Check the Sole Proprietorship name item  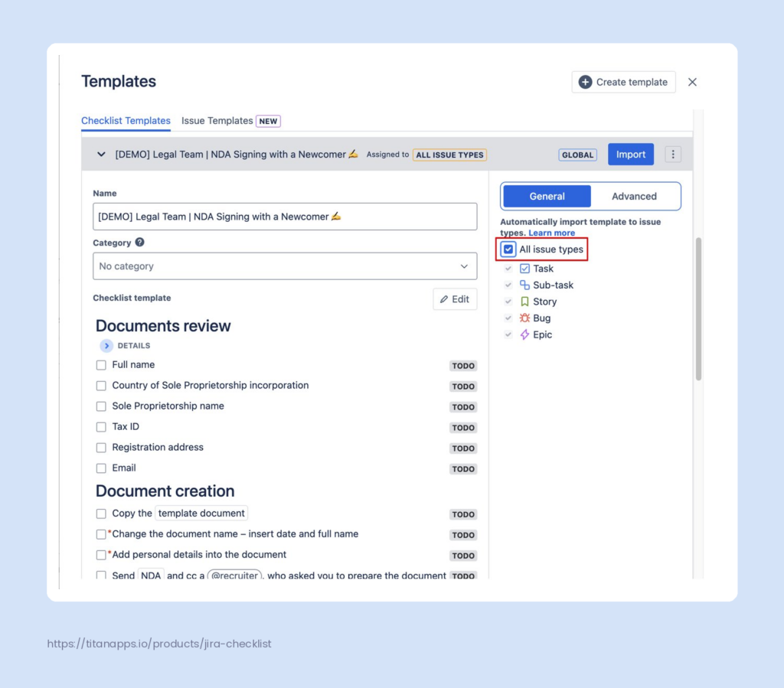(x=101, y=406)
